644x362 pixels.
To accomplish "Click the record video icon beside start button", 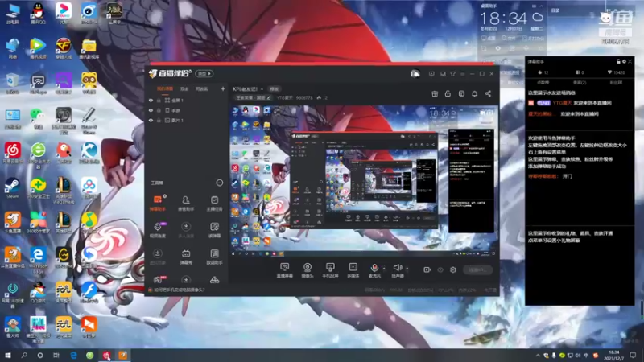I will pos(427,269).
